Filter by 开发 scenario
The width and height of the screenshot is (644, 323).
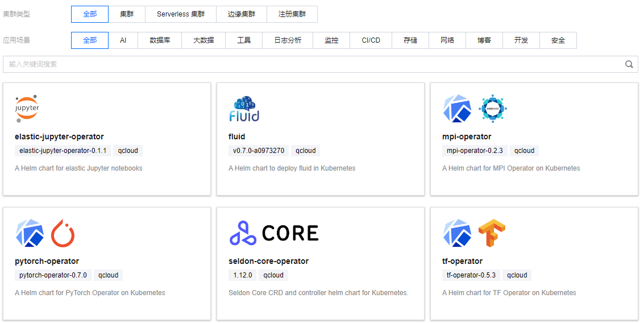coord(521,40)
